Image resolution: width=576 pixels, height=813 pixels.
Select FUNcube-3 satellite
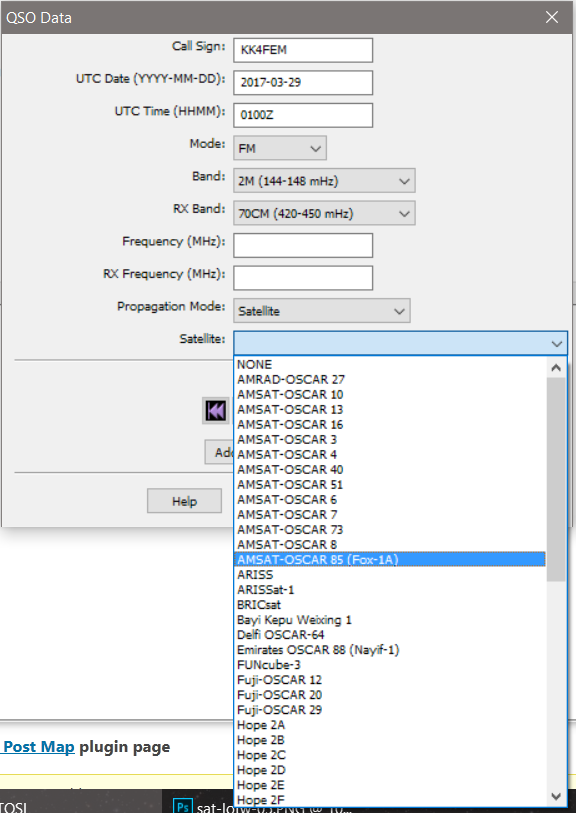390,665
